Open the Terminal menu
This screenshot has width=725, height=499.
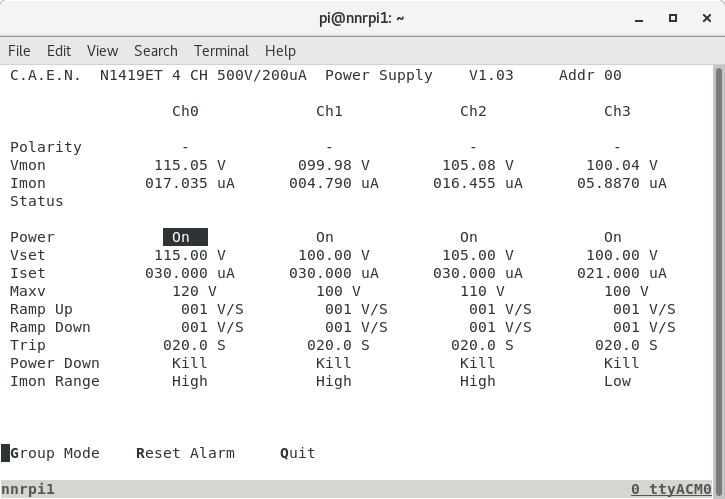pos(221,51)
